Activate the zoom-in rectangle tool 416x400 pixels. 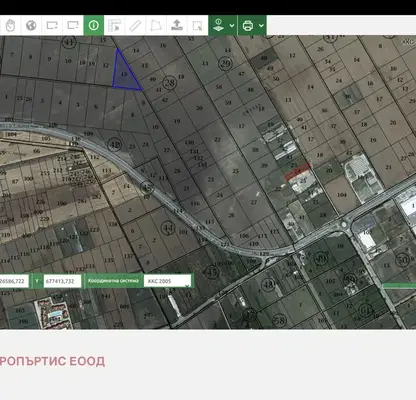tap(52, 25)
